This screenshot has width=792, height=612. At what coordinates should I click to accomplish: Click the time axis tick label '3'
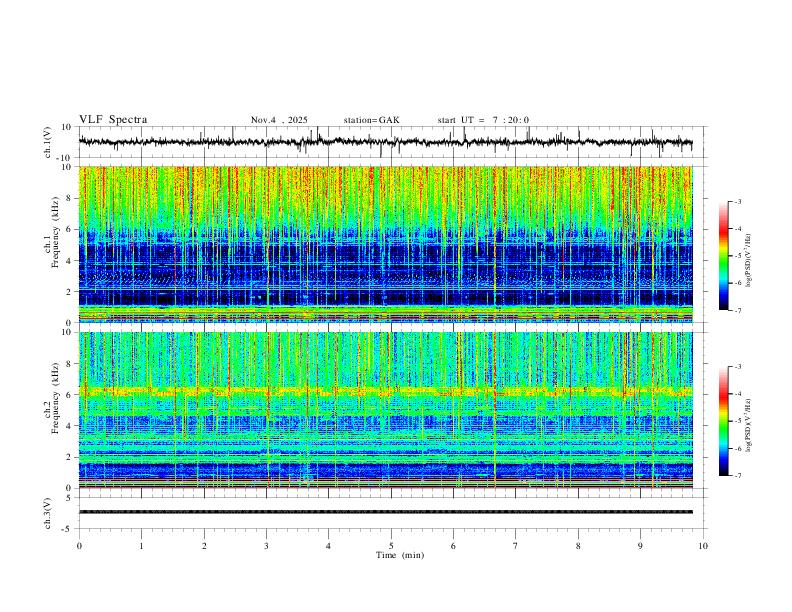[266, 546]
